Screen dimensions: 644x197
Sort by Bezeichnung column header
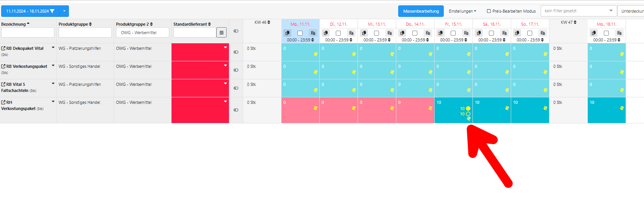tap(15, 24)
